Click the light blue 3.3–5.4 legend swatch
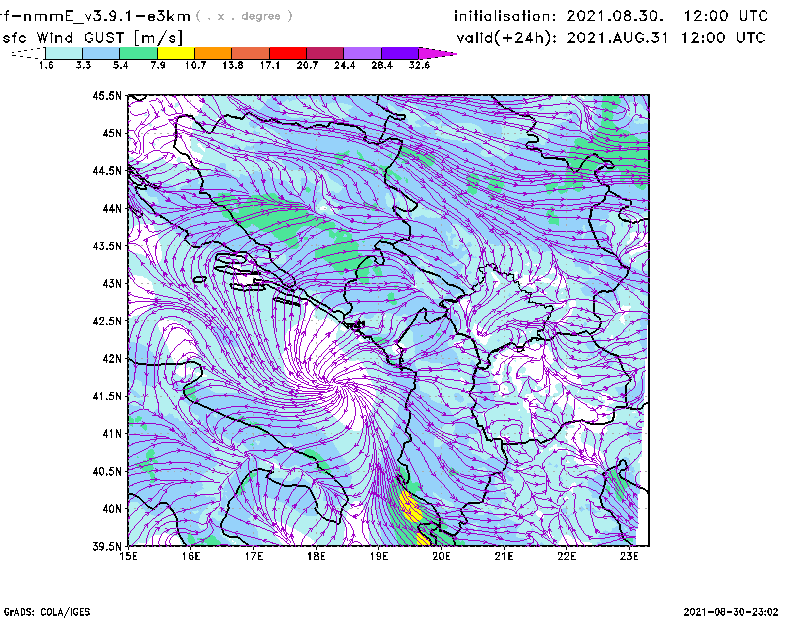Viewport: 800px width, 618px height. [101, 53]
